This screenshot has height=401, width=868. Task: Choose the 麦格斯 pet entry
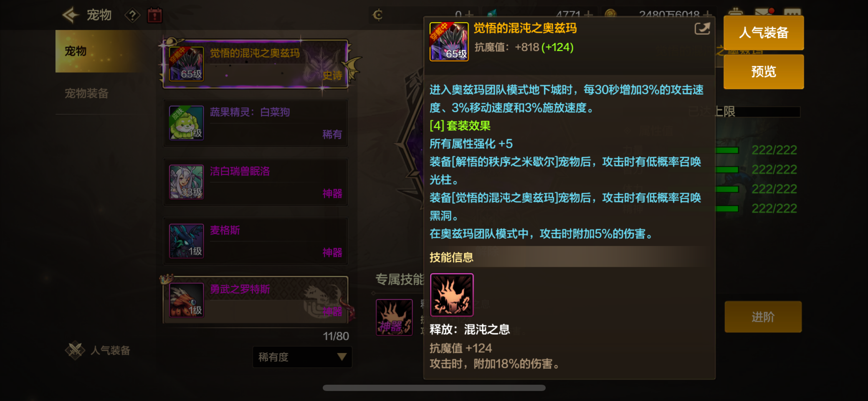pos(256,241)
